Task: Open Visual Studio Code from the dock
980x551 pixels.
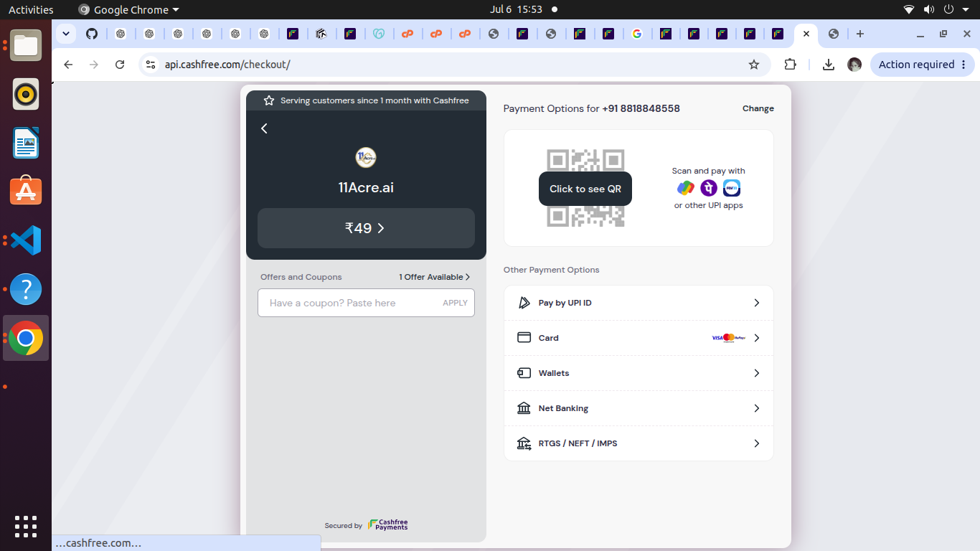Action: tap(26, 240)
